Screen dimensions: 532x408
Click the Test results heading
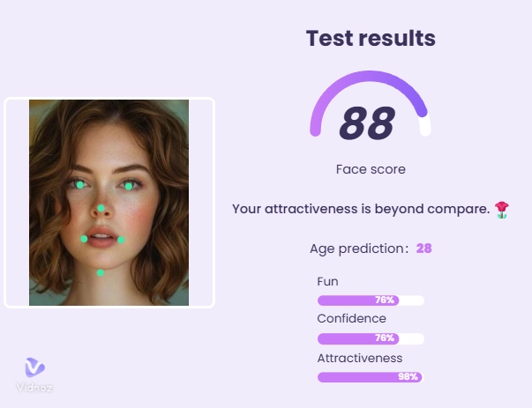click(x=371, y=39)
